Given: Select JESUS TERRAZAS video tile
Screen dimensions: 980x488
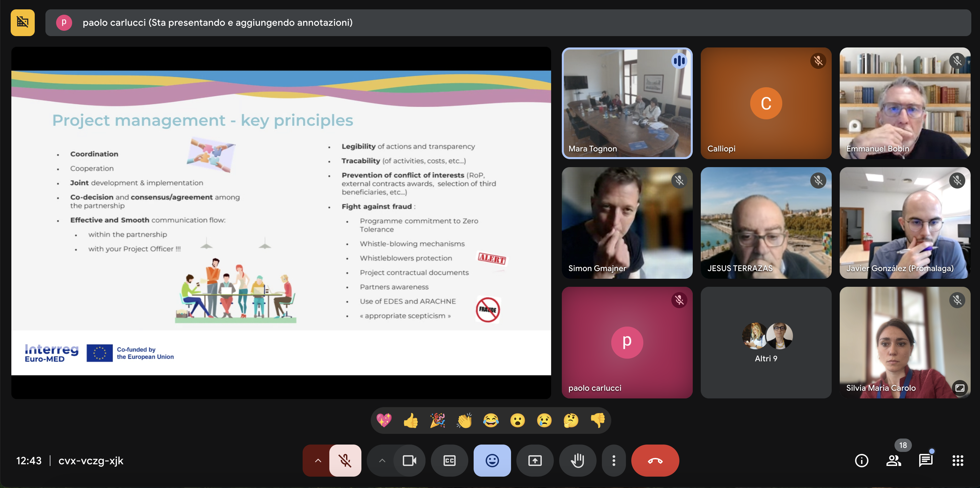Looking at the screenshot, I should tap(766, 223).
